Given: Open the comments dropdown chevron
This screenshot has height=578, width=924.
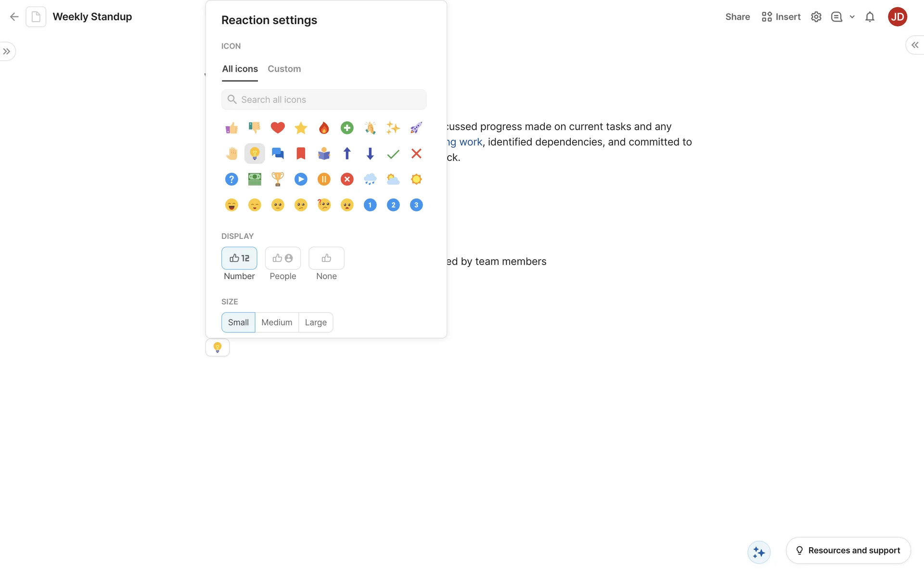Looking at the screenshot, I should tap(852, 17).
